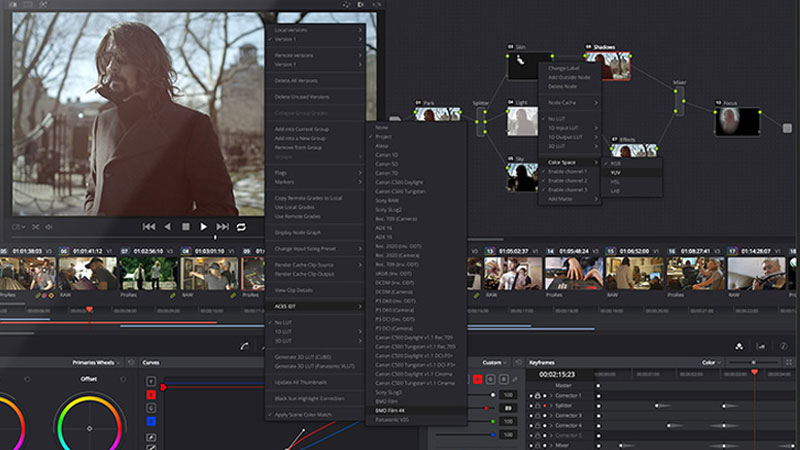This screenshot has height=450, width=800.
Task: Select the red channel button in Curves
Action: click(151, 396)
